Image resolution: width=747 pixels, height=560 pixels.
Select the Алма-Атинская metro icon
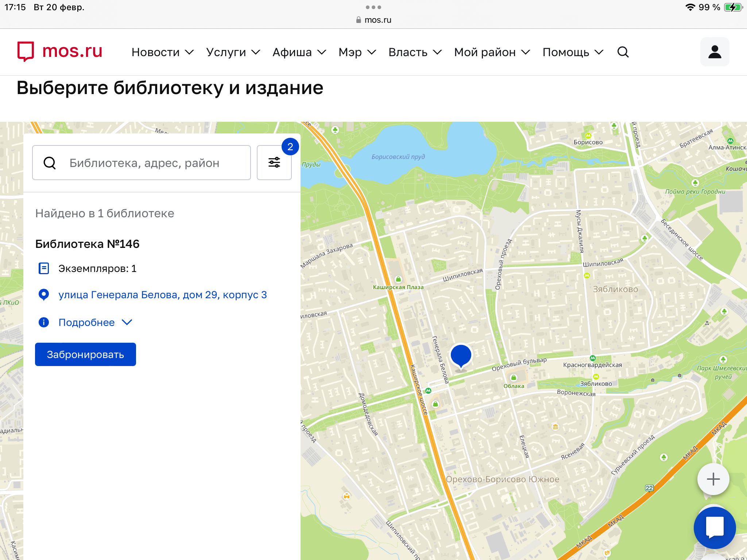click(x=730, y=141)
